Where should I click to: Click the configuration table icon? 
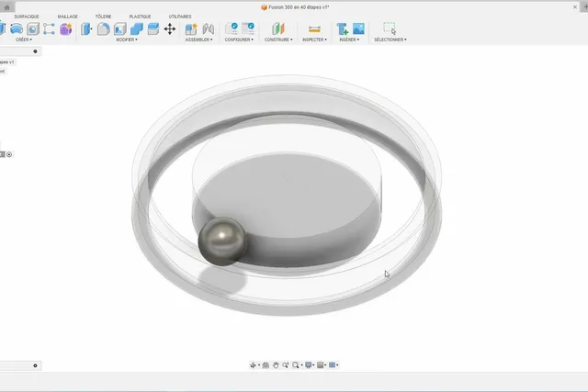(x=248, y=28)
